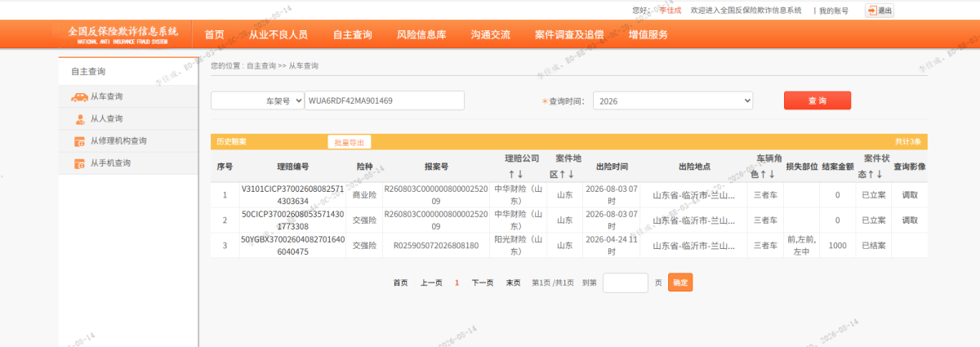Open the 风险信息库 menu
The width and height of the screenshot is (980, 347).
(x=421, y=34)
